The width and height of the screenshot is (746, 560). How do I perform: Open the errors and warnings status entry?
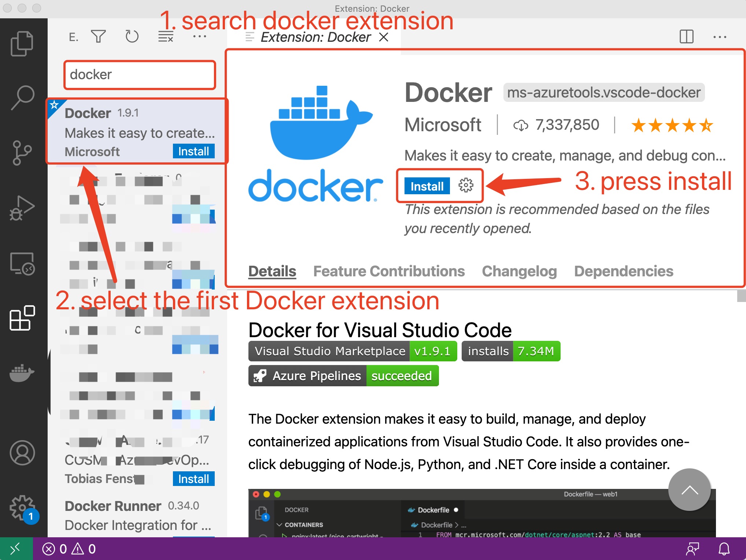tap(69, 549)
